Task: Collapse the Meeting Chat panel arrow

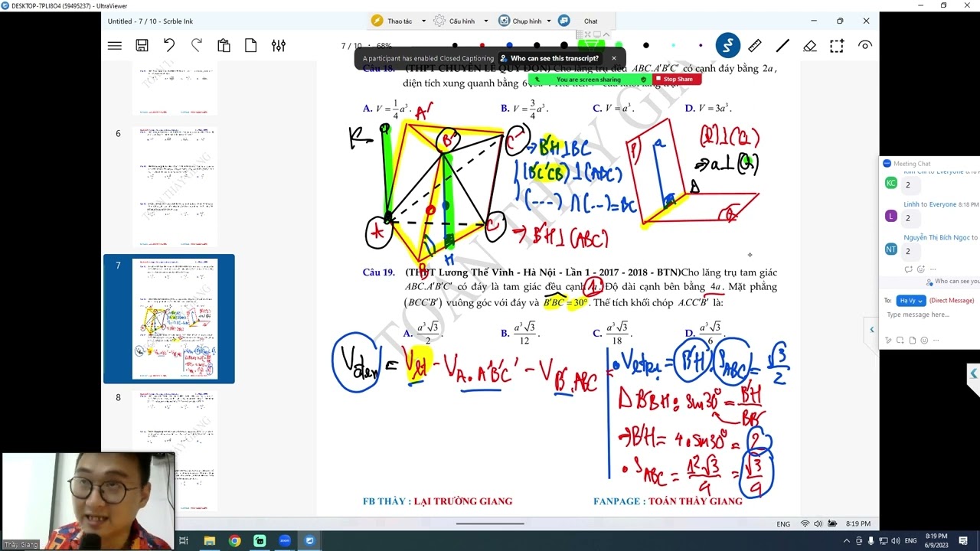Action: 871,330
